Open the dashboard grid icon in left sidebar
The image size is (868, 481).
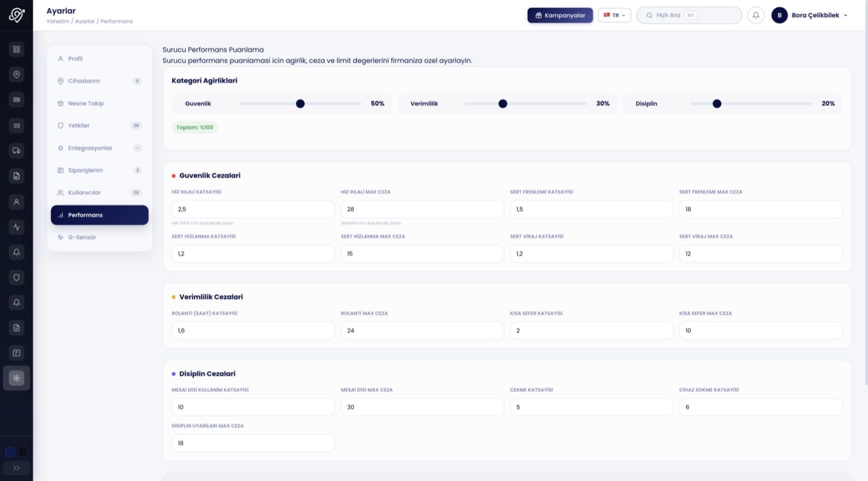click(x=16, y=49)
